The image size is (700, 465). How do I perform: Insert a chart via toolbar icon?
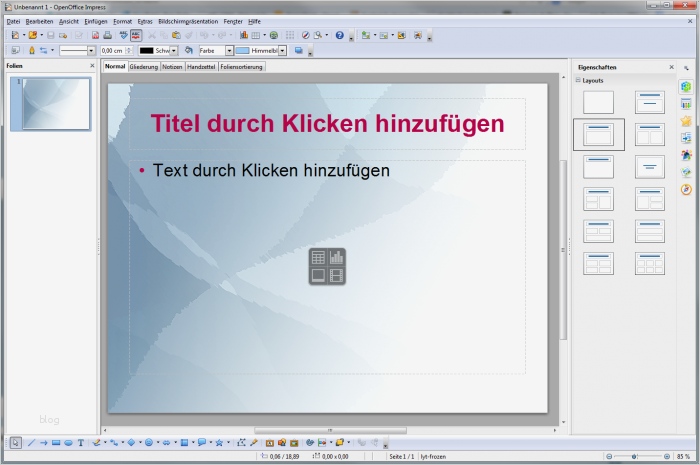(244, 35)
